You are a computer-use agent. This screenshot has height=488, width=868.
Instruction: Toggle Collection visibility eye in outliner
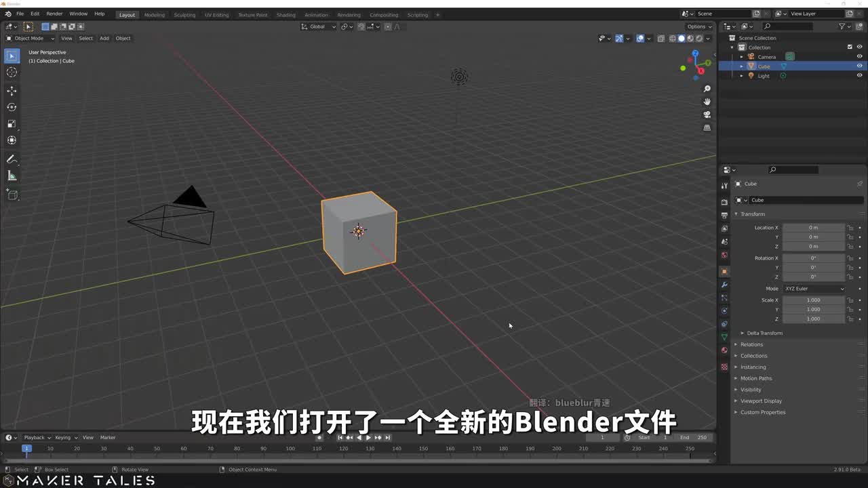859,47
